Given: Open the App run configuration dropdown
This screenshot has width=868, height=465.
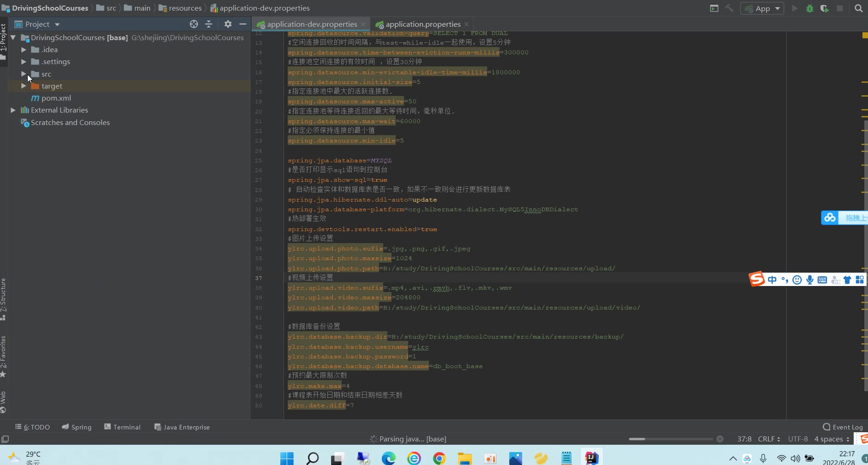Looking at the screenshot, I should pyautogui.click(x=762, y=8).
